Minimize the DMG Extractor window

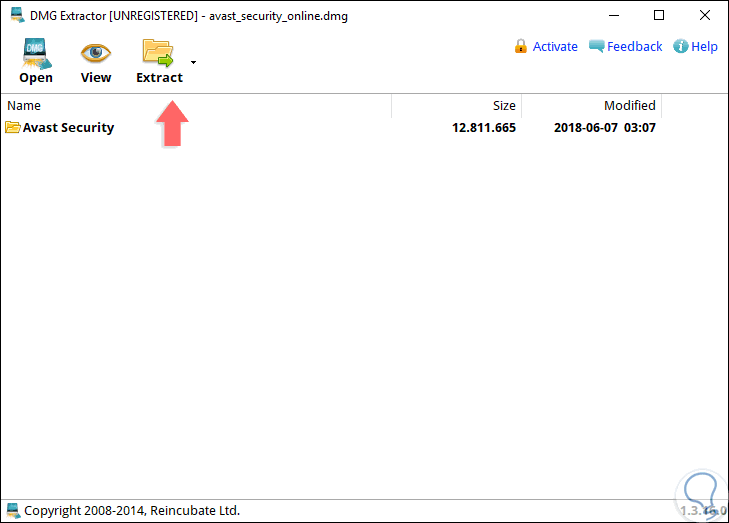click(614, 15)
